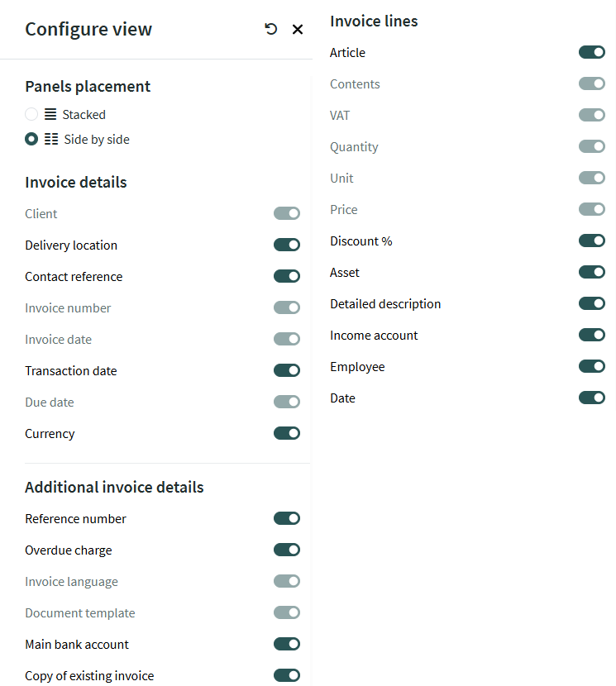Viewport: 616px width, 686px height.
Task: Hide the Article invoice line column
Action: click(592, 52)
